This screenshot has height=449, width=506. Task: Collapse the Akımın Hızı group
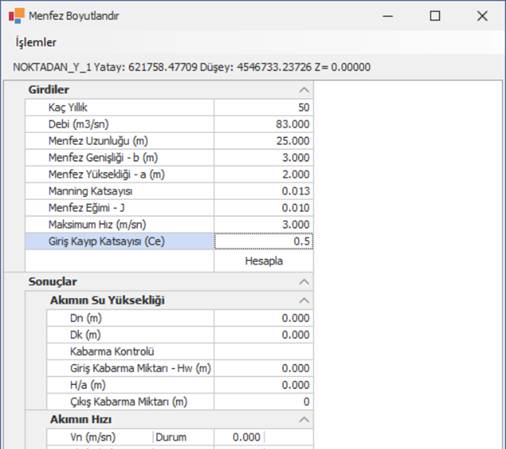pos(304,419)
